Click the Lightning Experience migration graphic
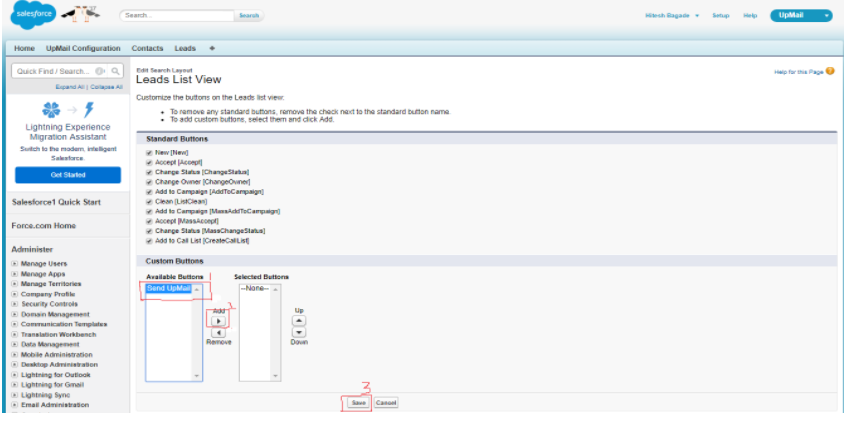 coord(68,110)
